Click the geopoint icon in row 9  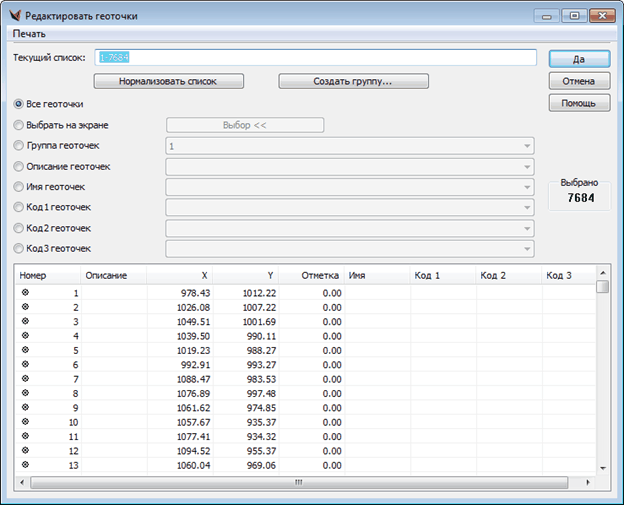pyautogui.click(x=25, y=407)
